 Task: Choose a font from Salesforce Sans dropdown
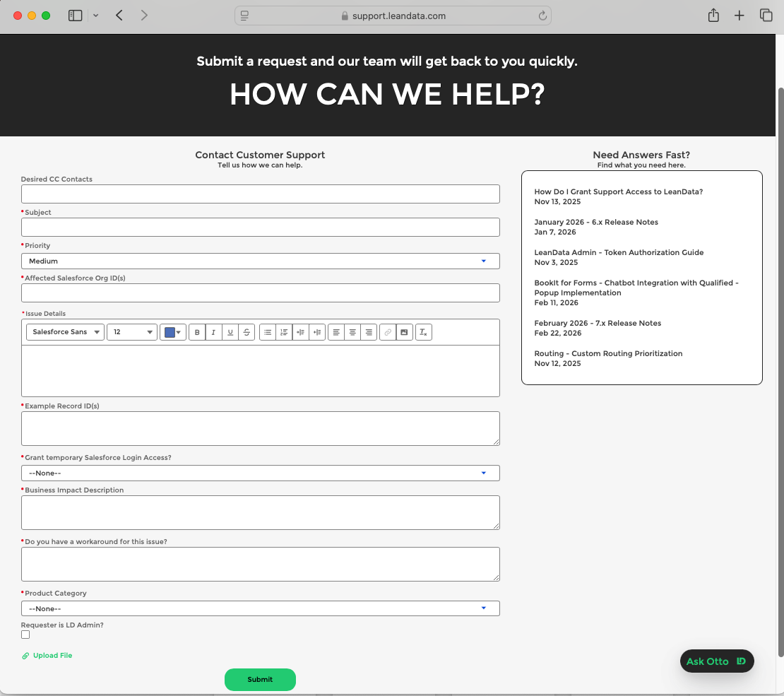tap(65, 332)
